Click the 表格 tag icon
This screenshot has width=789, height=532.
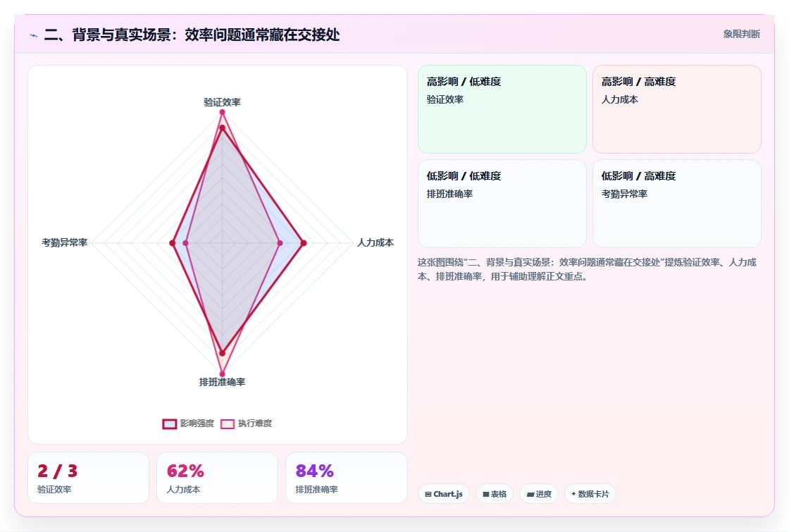point(486,494)
